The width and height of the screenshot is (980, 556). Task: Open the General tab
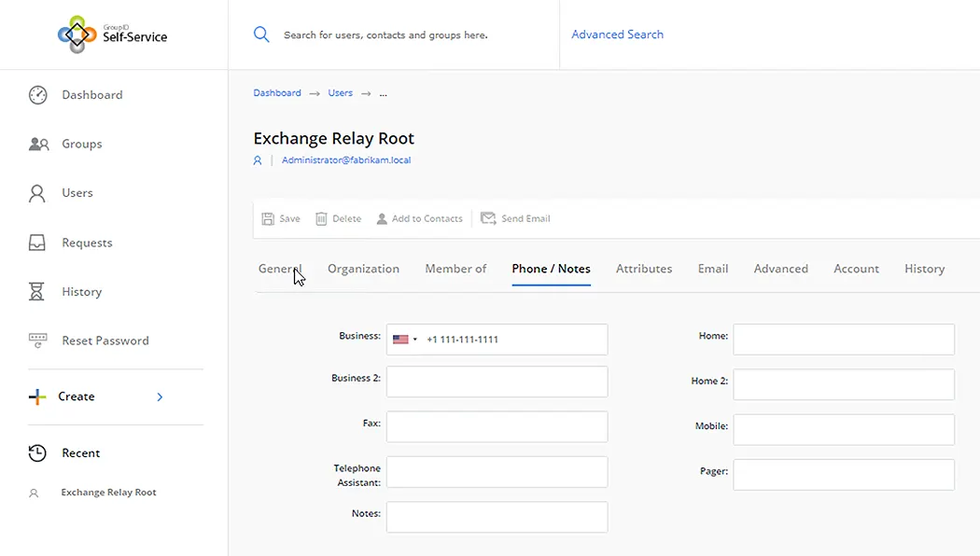click(280, 269)
